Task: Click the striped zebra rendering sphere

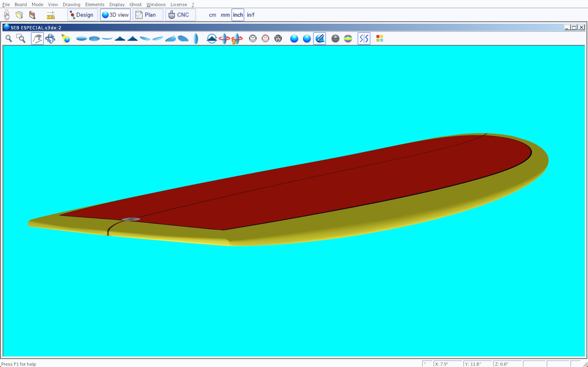Action: [335, 39]
